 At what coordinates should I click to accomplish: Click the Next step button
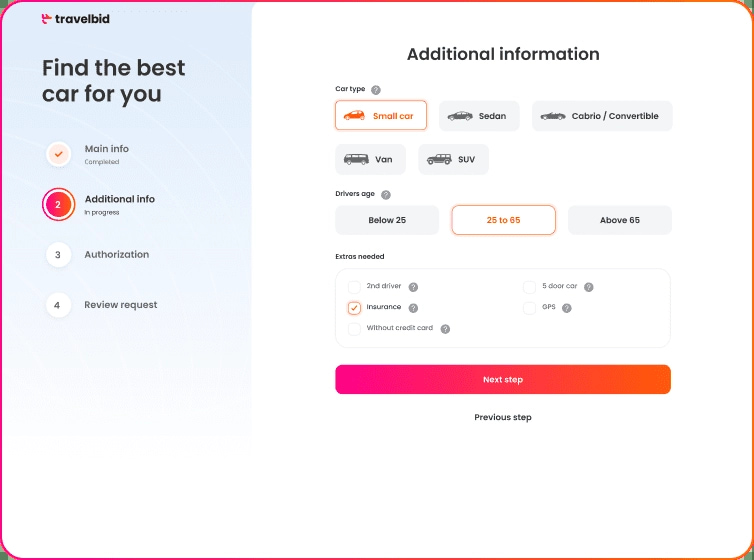pyautogui.click(x=503, y=379)
